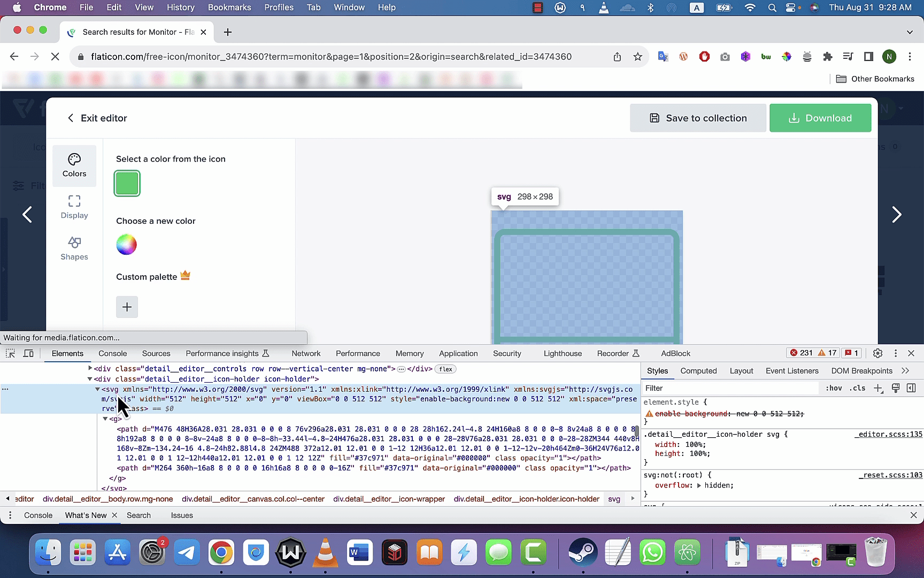Switch to Computed styles tab
Image resolution: width=924 pixels, height=578 pixels.
[x=698, y=371]
